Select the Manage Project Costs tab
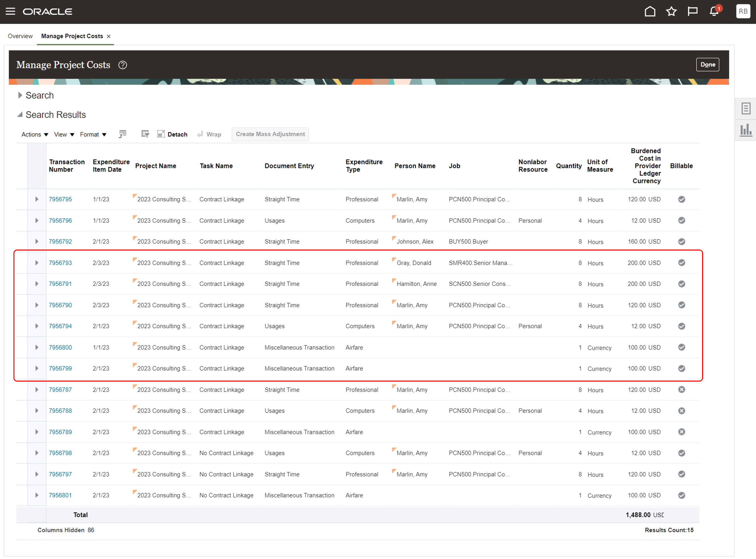 click(x=72, y=36)
